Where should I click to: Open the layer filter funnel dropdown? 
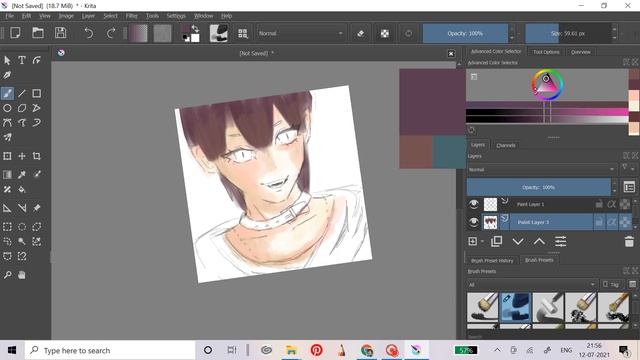(x=628, y=168)
